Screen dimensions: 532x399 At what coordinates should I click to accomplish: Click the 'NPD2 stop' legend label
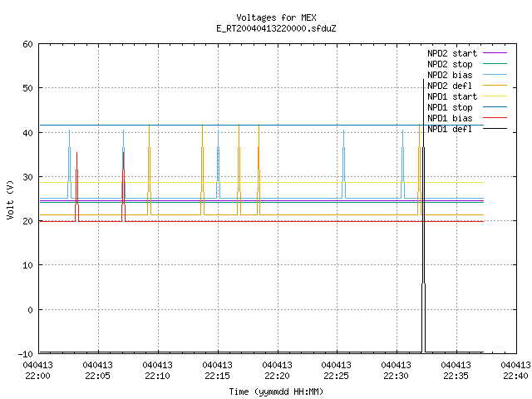pyautogui.click(x=450, y=64)
